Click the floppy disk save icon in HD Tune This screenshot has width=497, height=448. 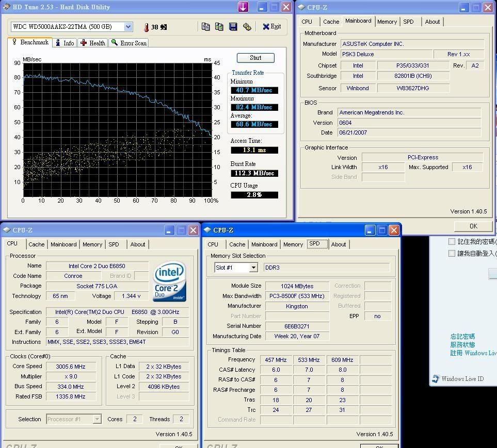(x=233, y=27)
